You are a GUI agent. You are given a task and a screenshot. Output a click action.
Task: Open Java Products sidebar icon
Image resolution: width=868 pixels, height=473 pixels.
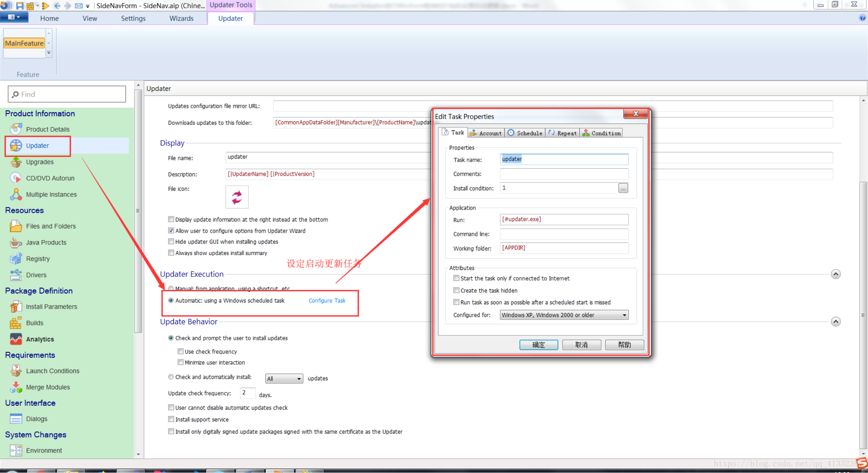tap(16, 242)
